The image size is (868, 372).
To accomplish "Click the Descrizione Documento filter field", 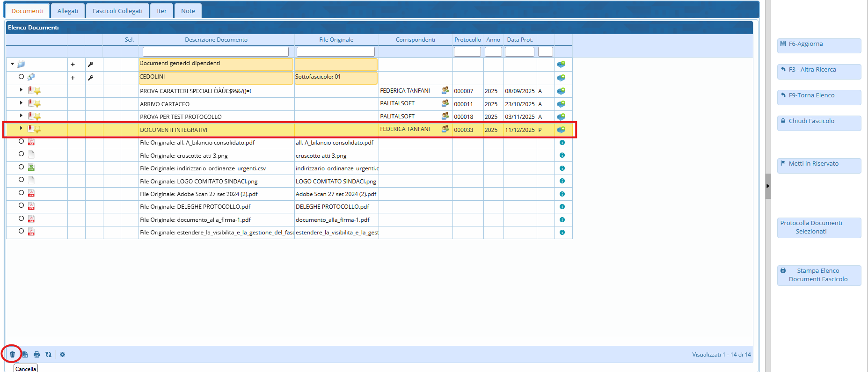I will click(216, 51).
